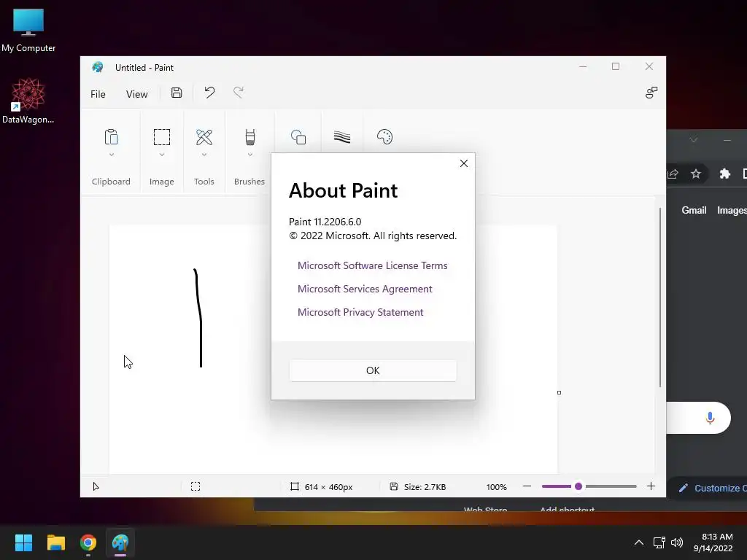Click the 100% zoom level text

tap(496, 487)
